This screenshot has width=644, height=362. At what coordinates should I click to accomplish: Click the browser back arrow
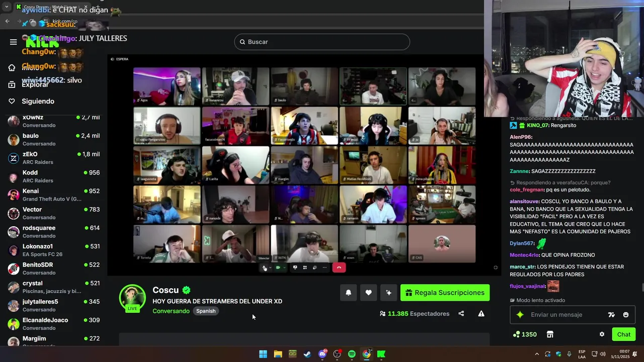point(7,21)
